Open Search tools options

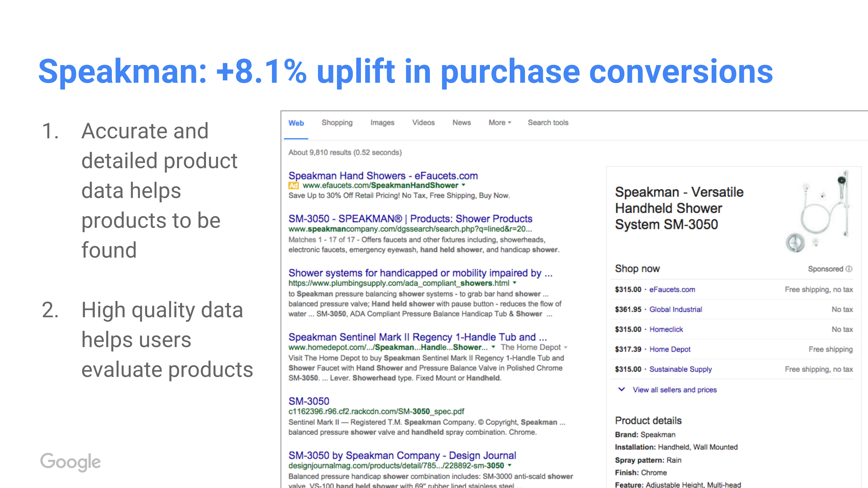(x=548, y=123)
